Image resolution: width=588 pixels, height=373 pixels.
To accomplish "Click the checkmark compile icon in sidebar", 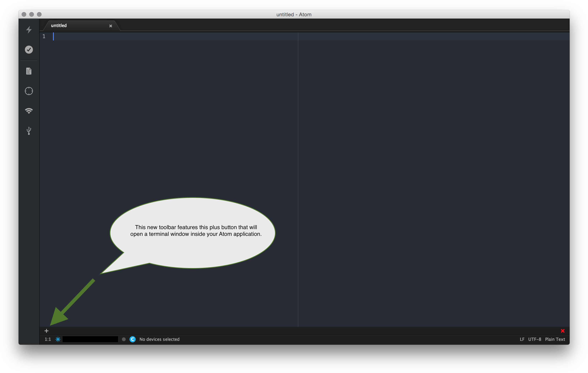I will click(x=29, y=50).
